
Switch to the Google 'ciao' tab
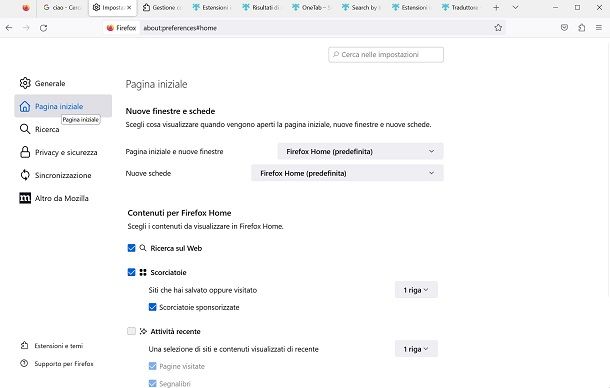(62, 7)
